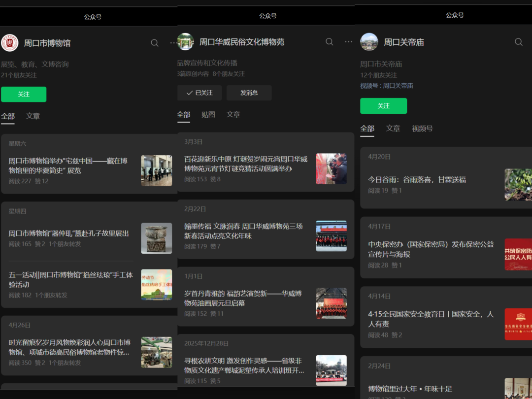Viewport: 532px width, 399px height.
Task: Click red thumbnail of 国家安全教育日 article
Action: [x=518, y=324]
